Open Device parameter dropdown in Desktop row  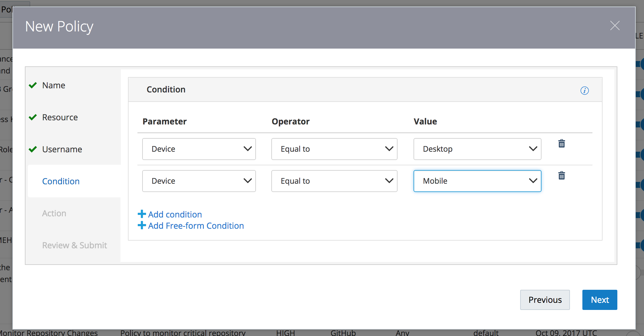[199, 149]
